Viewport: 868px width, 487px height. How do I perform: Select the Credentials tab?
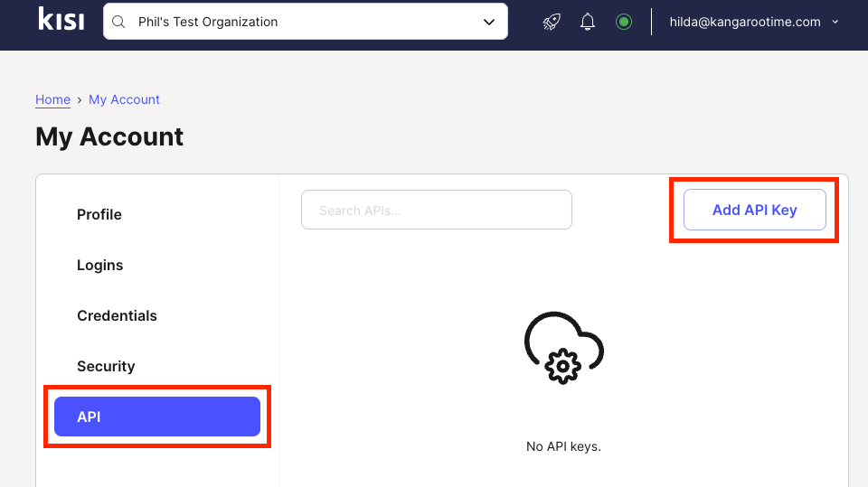pos(117,315)
